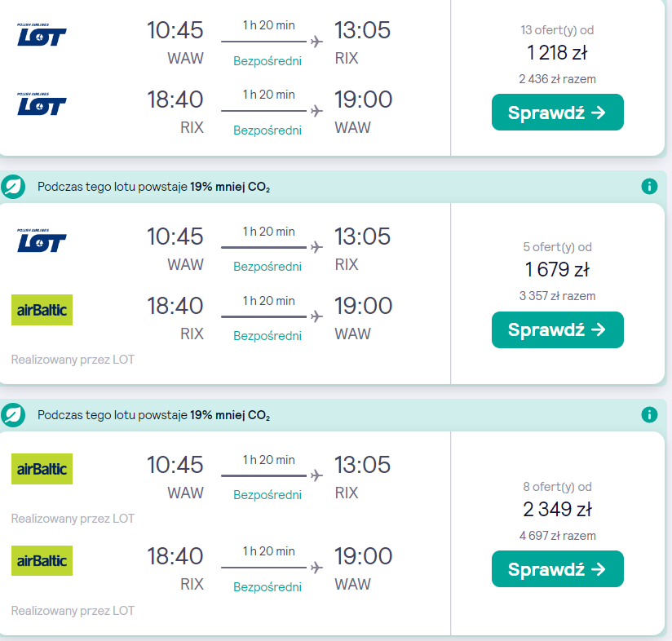Open CO2 info icon for second offer

coord(649,187)
